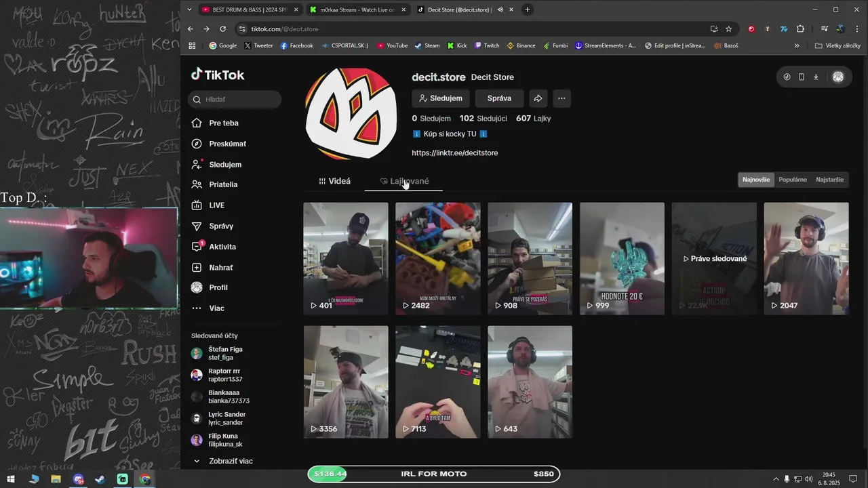868x488 pixels.
Task: Expand Zobraziť viac followed accounts
Action: (224, 461)
